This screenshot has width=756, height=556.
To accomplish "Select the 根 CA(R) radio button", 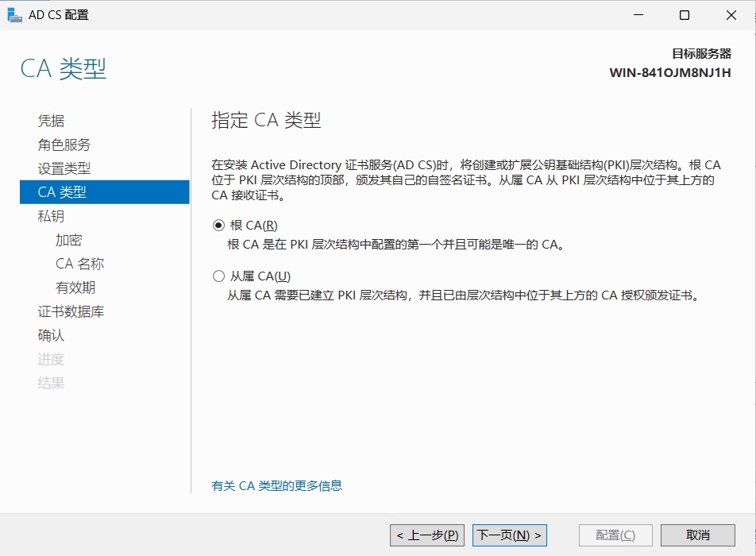I will click(x=218, y=226).
